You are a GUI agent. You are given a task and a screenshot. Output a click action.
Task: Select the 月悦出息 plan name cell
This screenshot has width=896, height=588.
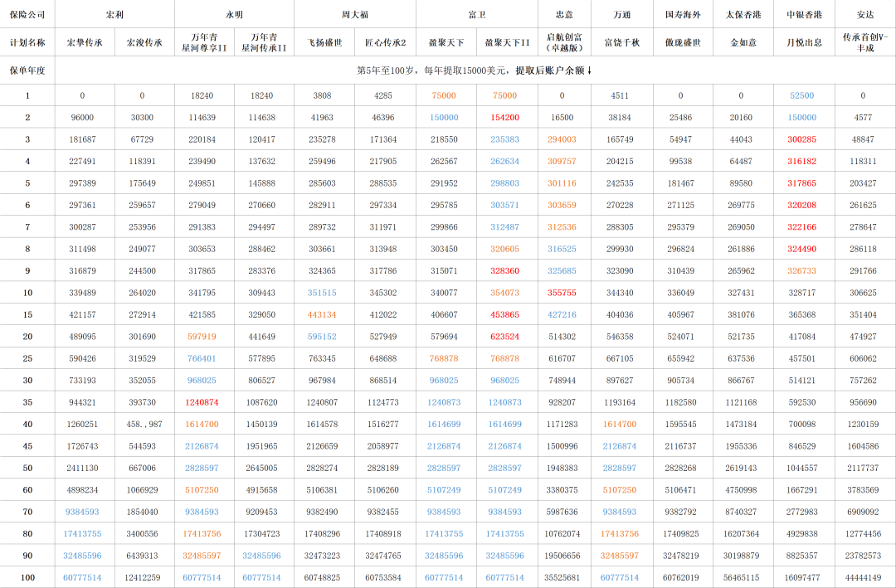coord(802,42)
